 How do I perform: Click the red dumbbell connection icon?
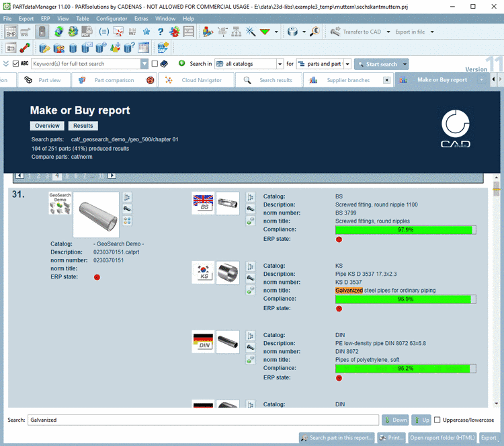(x=25, y=48)
